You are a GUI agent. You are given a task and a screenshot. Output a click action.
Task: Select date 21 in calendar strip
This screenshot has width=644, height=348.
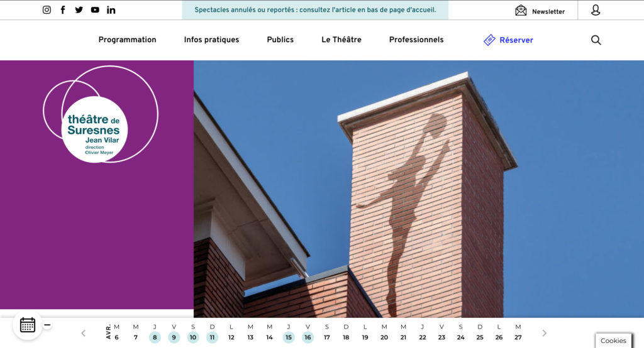coord(403,337)
